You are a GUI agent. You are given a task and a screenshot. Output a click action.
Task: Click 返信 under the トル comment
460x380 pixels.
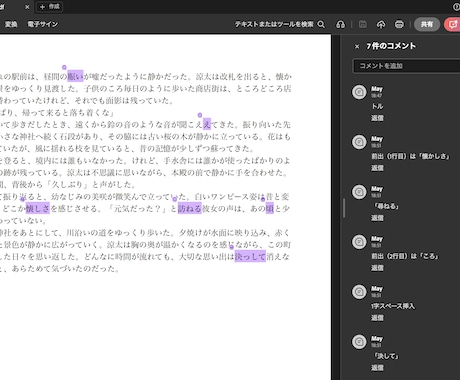click(377, 118)
